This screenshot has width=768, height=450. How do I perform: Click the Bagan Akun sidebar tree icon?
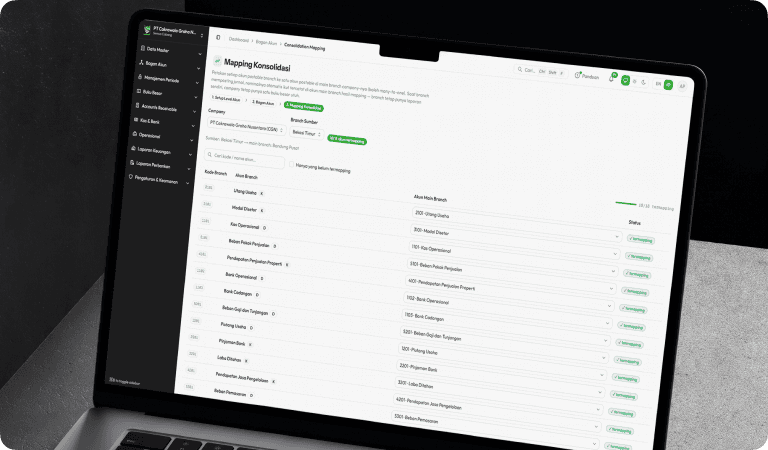[142, 63]
